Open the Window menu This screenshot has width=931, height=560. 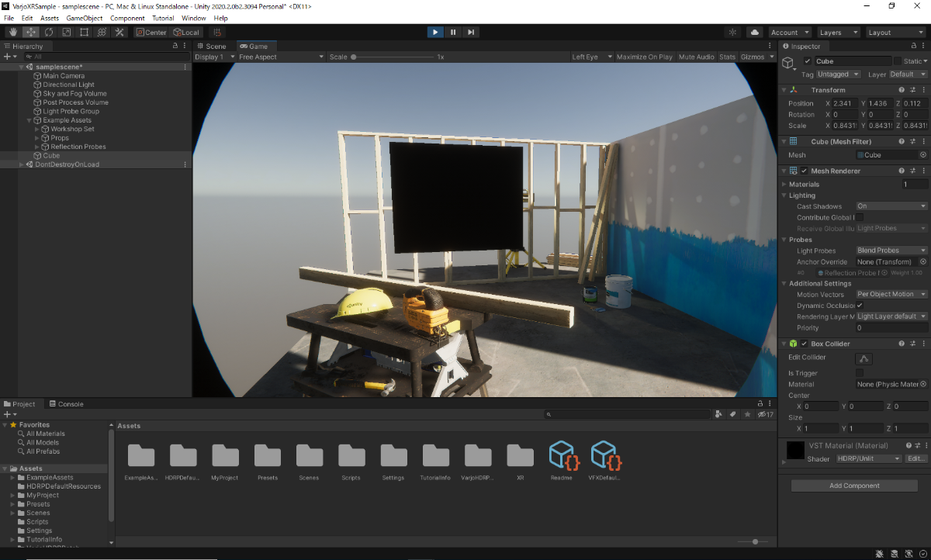(194, 18)
